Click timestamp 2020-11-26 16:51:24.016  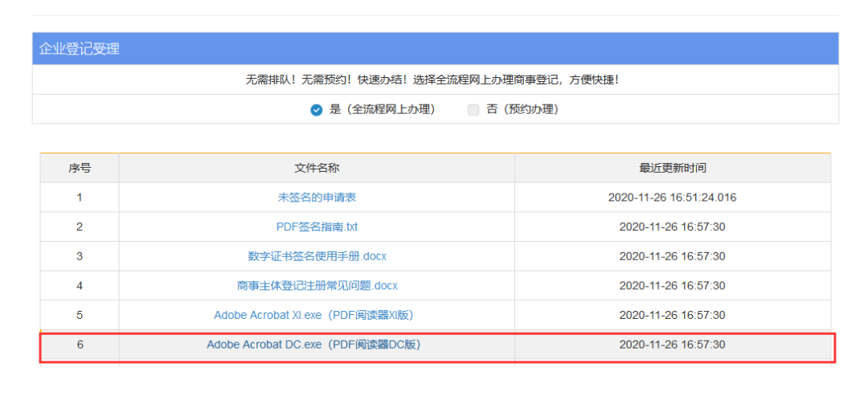click(x=673, y=198)
